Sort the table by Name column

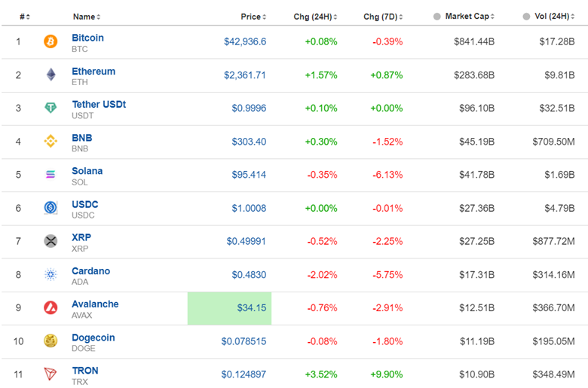pyautogui.click(x=86, y=17)
